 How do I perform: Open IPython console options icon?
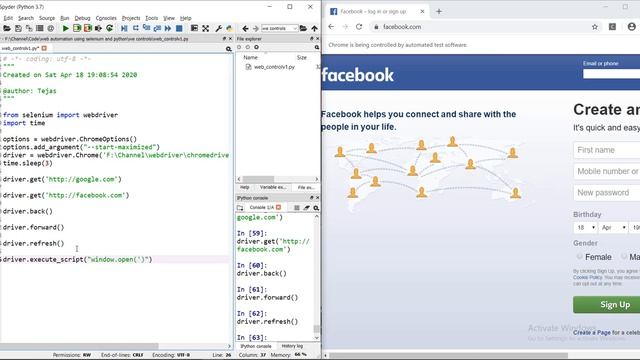click(x=316, y=208)
